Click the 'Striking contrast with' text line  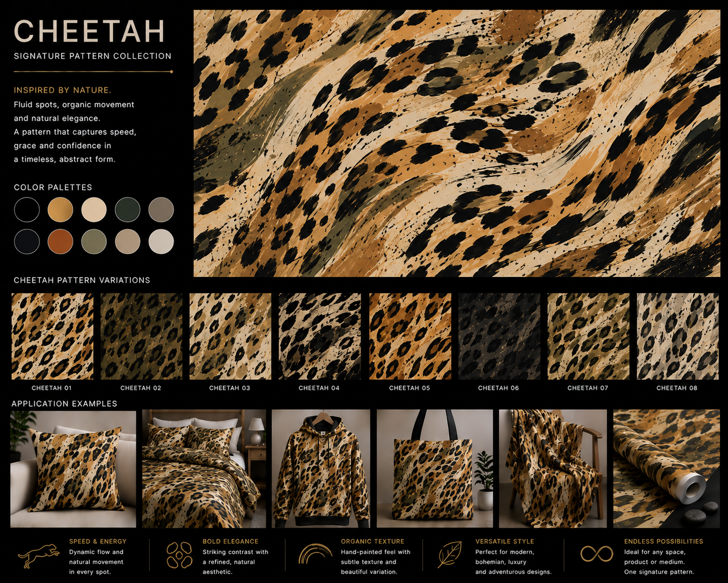(236, 552)
